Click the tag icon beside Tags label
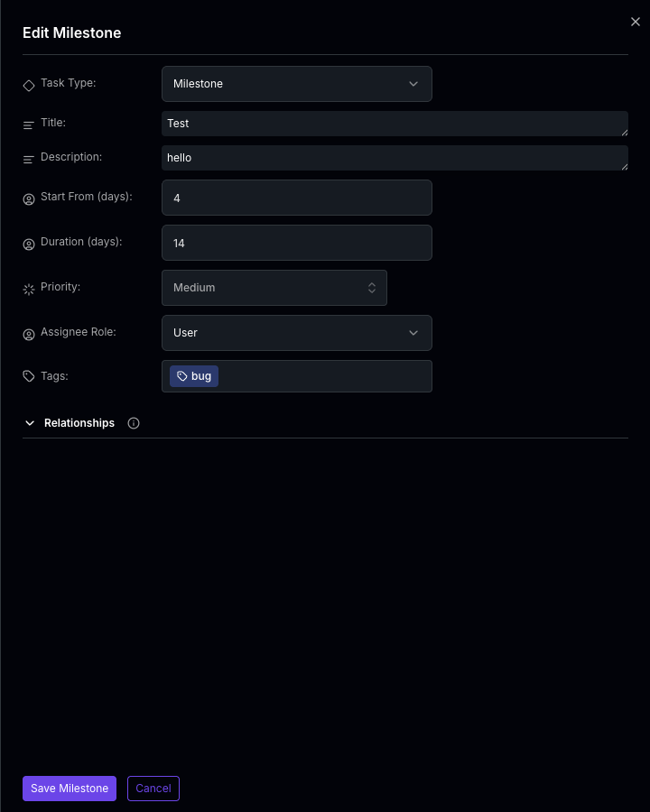 (x=29, y=376)
